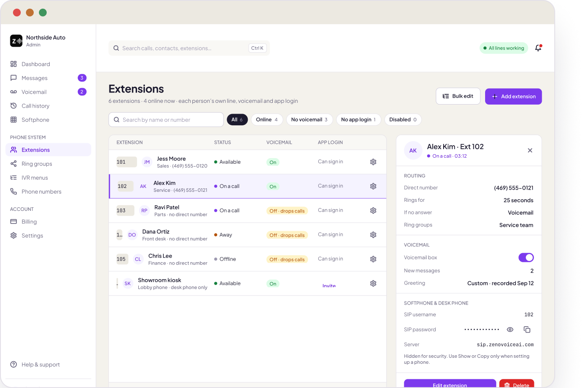The image size is (588, 388).
Task: Click the Service team ring group value
Action: (x=516, y=225)
